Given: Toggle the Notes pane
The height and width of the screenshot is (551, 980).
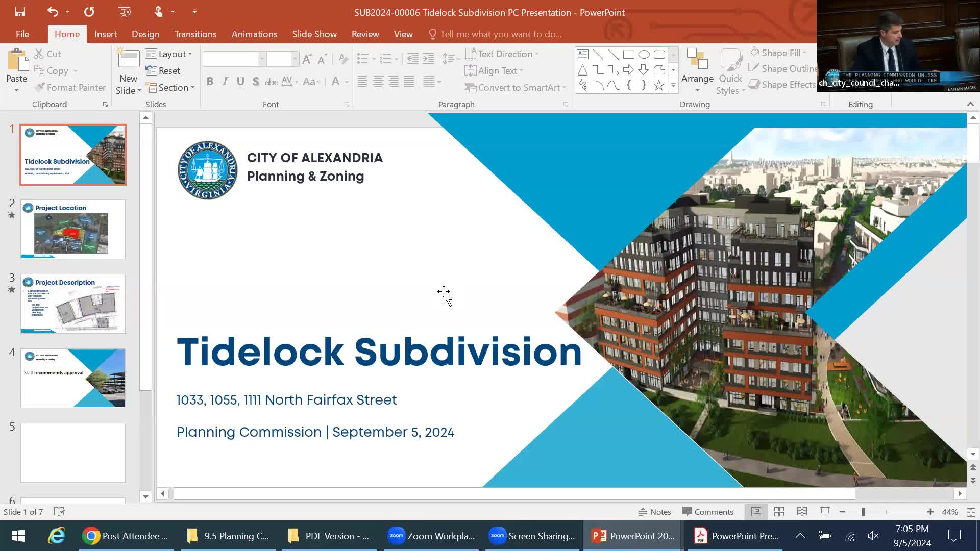Looking at the screenshot, I should pyautogui.click(x=655, y=512).
